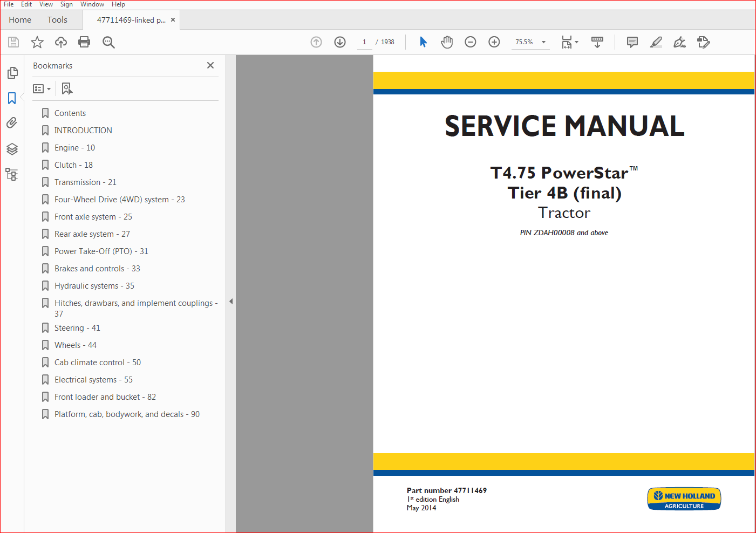Click the cloud upload icon
Screen dimensions: 756x533
pyautogui.click(x=61, y=42)
